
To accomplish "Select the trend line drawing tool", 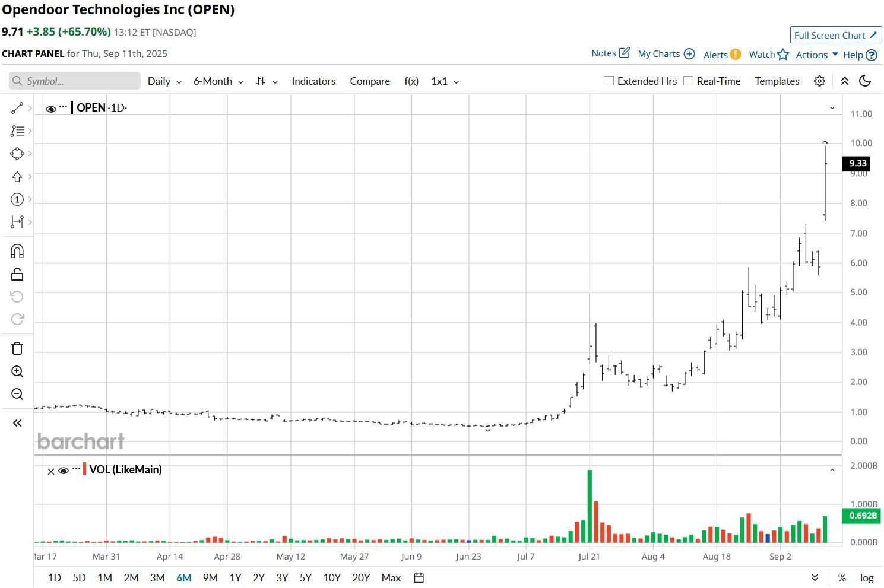I will tap(17, 108).
